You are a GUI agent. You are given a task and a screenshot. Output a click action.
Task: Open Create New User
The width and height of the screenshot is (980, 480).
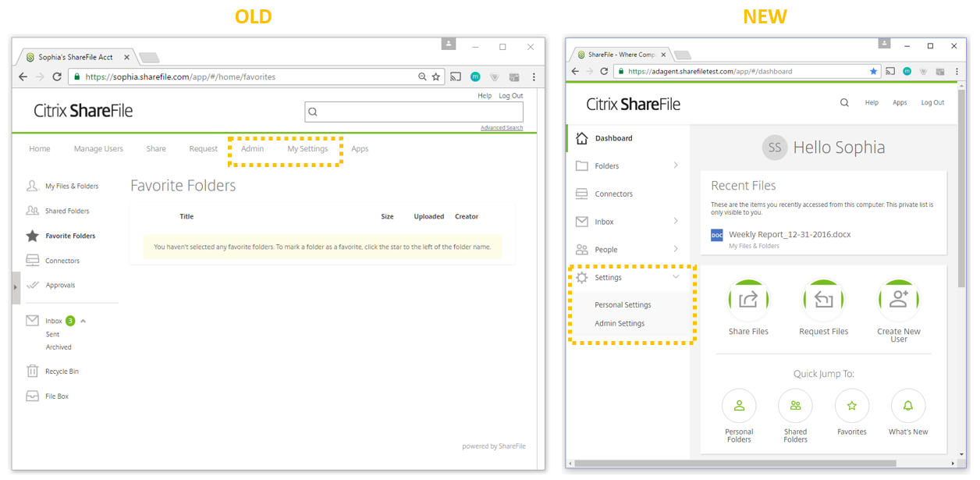coord(898,299)
